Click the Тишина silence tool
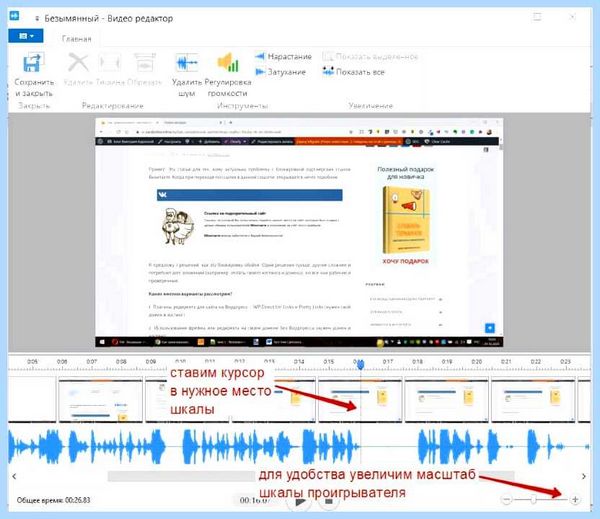The image size is (600, 519). (x=110, y=69)
